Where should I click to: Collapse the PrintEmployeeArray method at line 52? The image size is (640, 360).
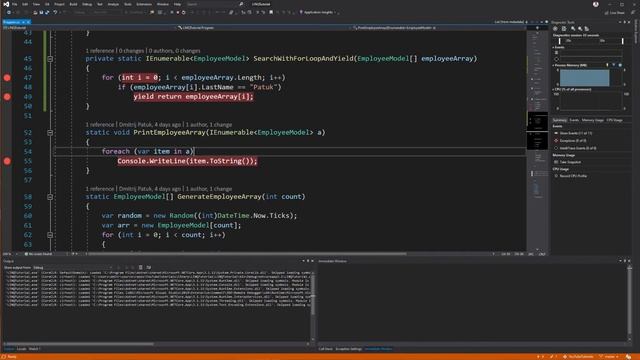pyautogui.click(x=50, y=133)
